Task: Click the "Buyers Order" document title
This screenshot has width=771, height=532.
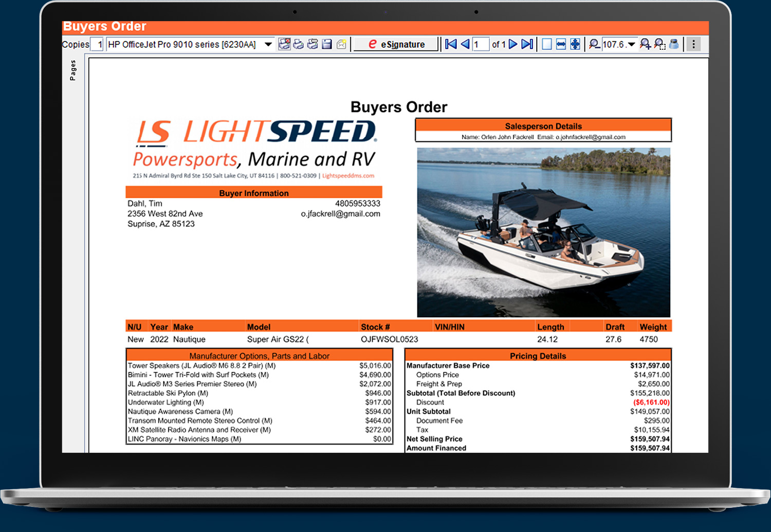Action: [399, 107]
